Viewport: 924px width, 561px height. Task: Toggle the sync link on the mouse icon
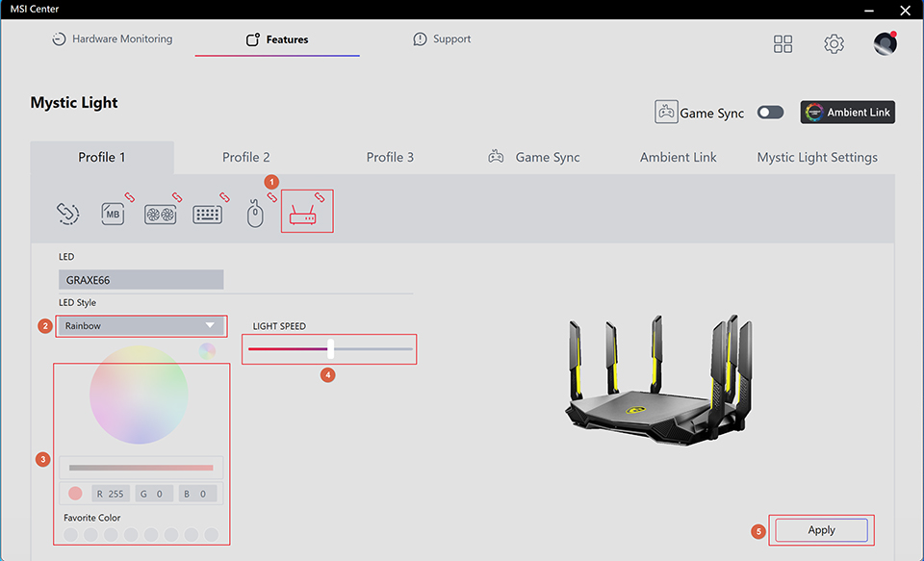tap(271, 197)
